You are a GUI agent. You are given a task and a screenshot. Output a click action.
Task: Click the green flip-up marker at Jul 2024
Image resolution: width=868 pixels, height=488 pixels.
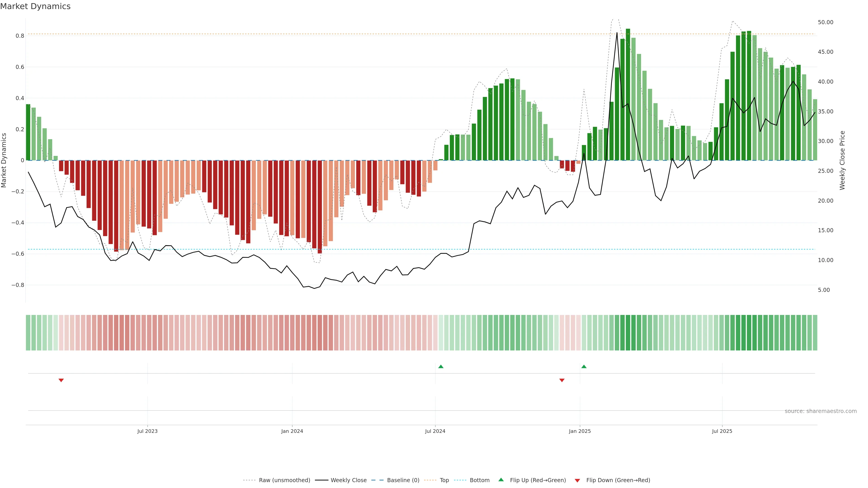[x=441, y=366]
